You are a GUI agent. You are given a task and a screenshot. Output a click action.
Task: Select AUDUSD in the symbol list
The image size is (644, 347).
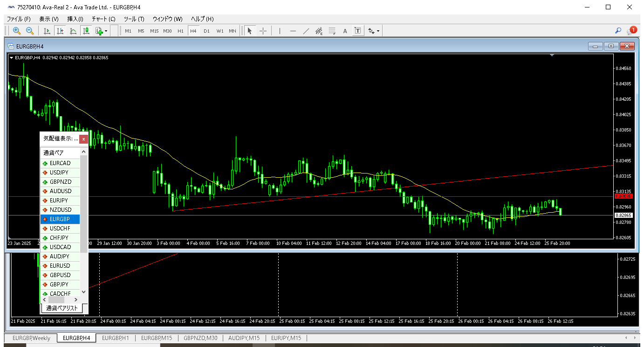click(60, 191)
